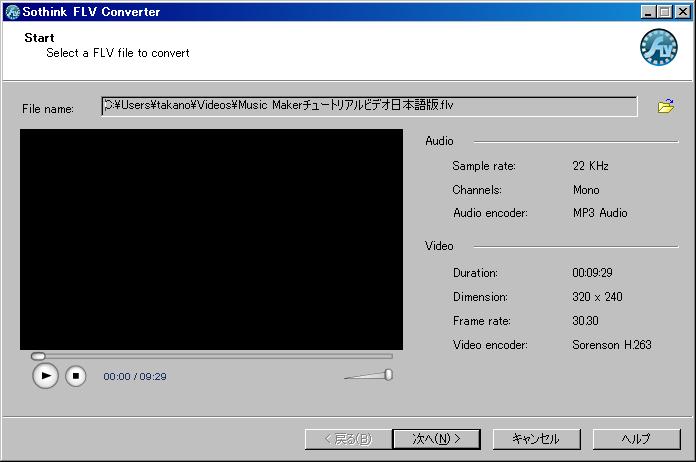Click the 'Start' heading
This screenshot has height=462, width=696.
(40, 38)
